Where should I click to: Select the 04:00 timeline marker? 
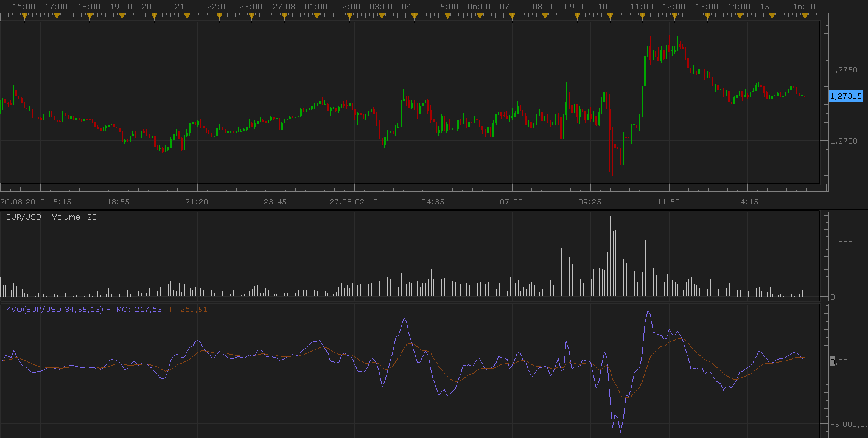(x=414, y=17)
